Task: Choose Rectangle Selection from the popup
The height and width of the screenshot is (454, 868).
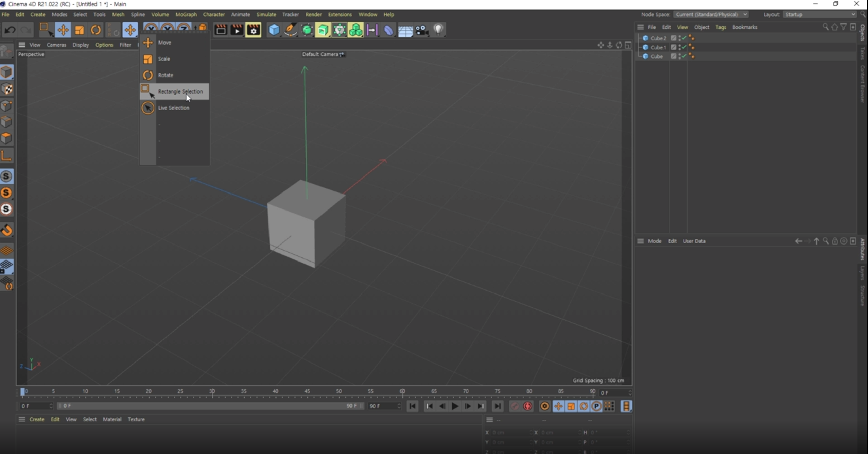Action: [180, 91]
